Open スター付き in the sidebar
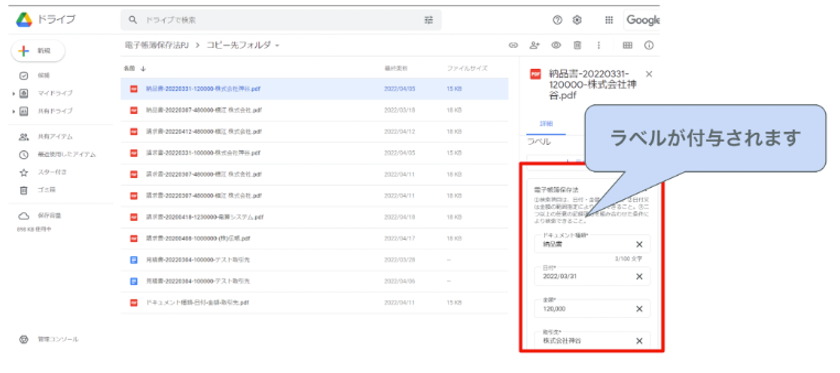 click(52, 173)
